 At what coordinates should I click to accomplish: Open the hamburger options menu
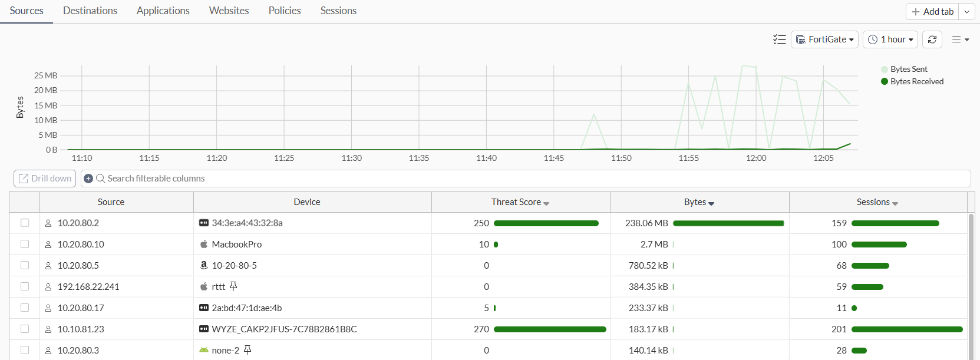(961, 39)
